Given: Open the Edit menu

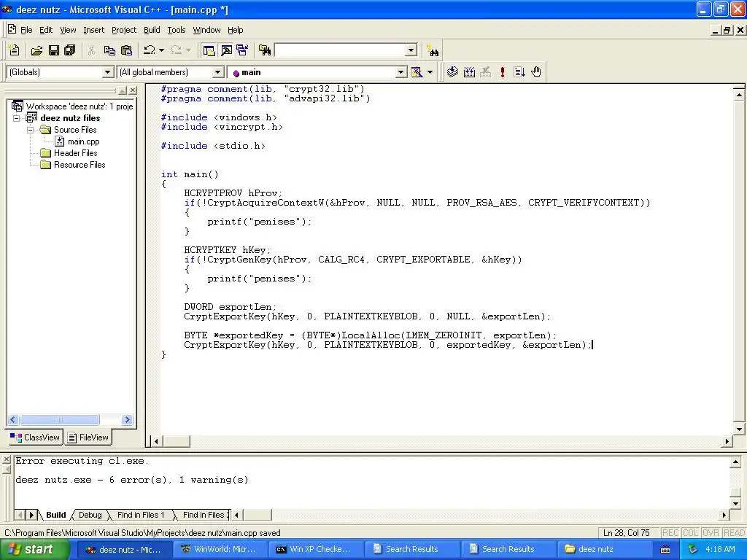Looking at the screenshot, I should 46,30.
